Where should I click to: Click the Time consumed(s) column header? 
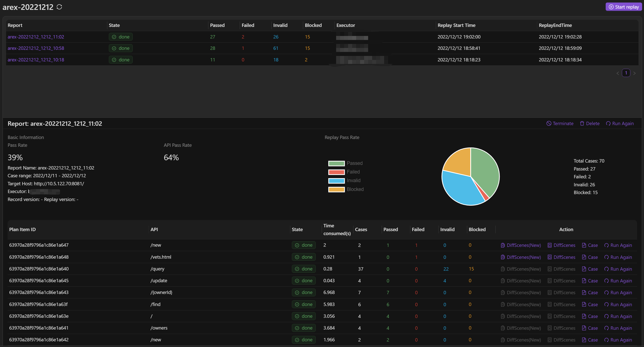(x=337, y=229)
